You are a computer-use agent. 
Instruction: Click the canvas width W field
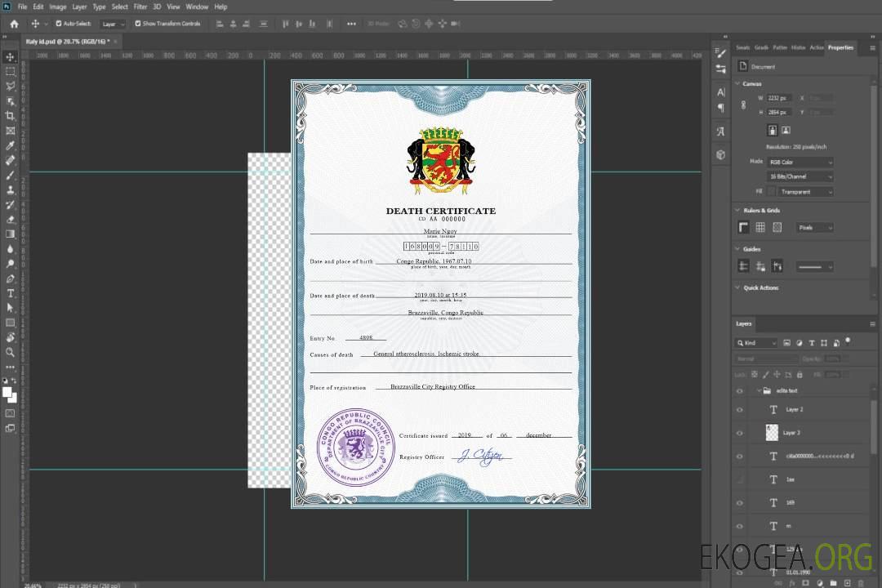pyautogui.click(x=780, y=98)
